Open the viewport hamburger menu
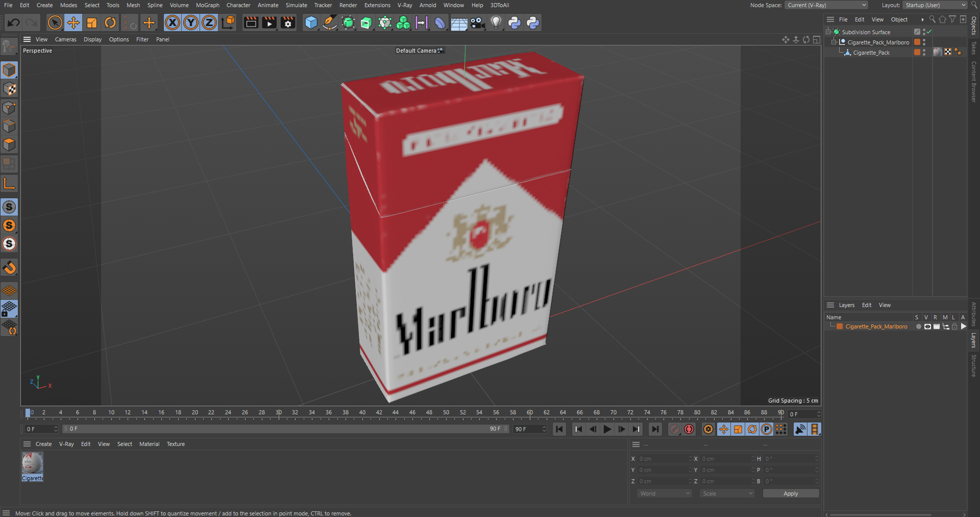Screen dimensions: 980x517 tap(27, 39)
